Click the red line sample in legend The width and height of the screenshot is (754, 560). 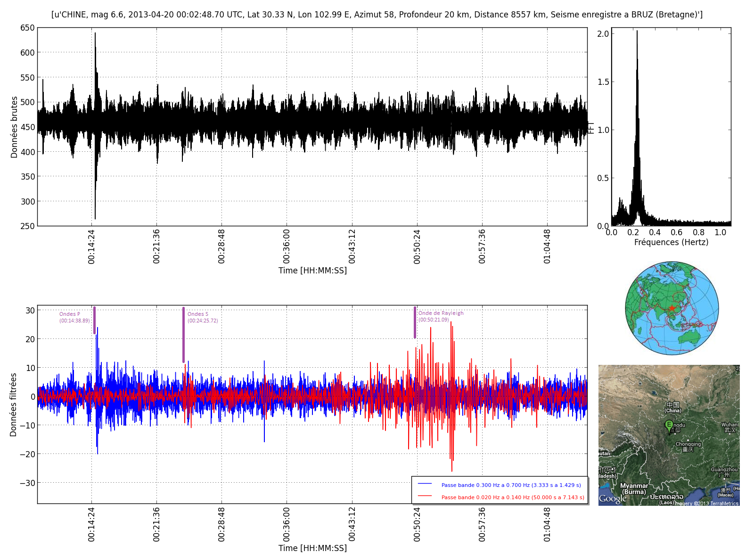click(x=425, y=496)
